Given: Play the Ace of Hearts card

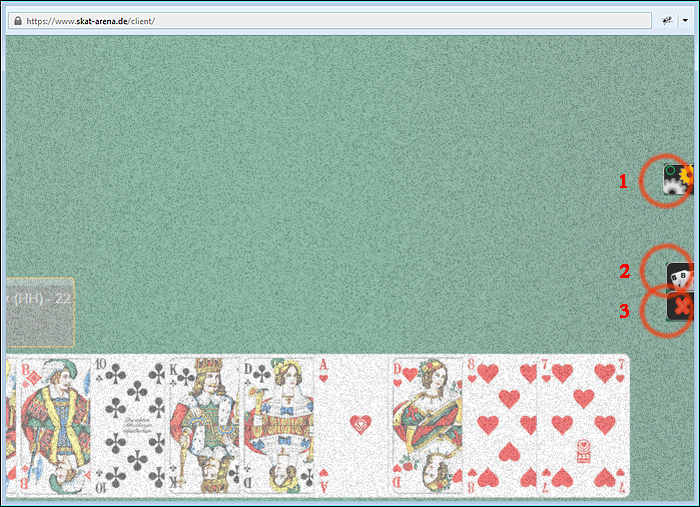Looking at the screenshot, I should [354, 426].
